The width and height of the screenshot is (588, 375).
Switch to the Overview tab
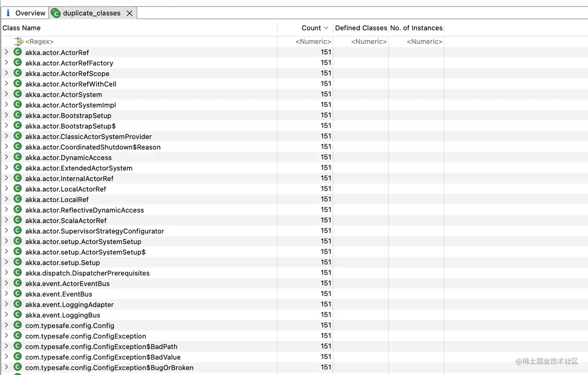[x=25, y=13]
